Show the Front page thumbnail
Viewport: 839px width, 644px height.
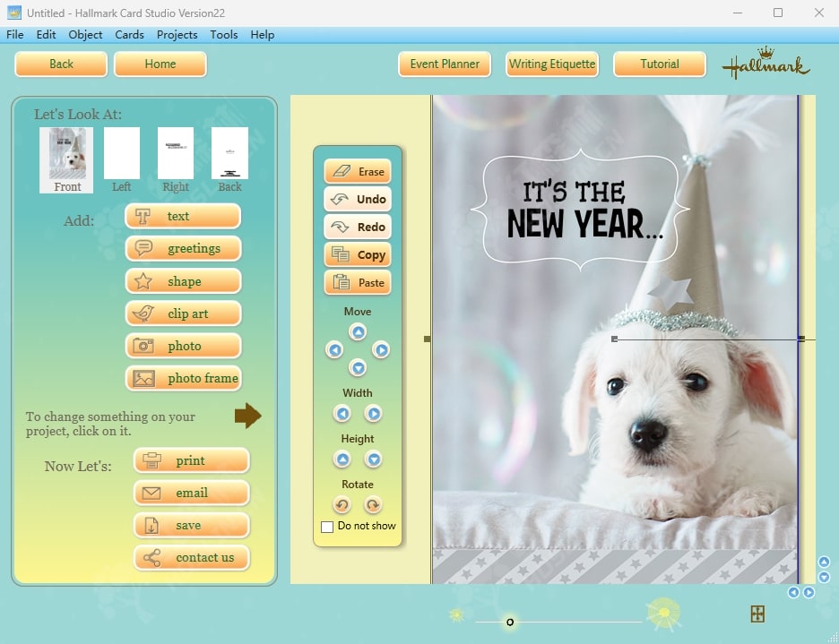click(66, 160)
